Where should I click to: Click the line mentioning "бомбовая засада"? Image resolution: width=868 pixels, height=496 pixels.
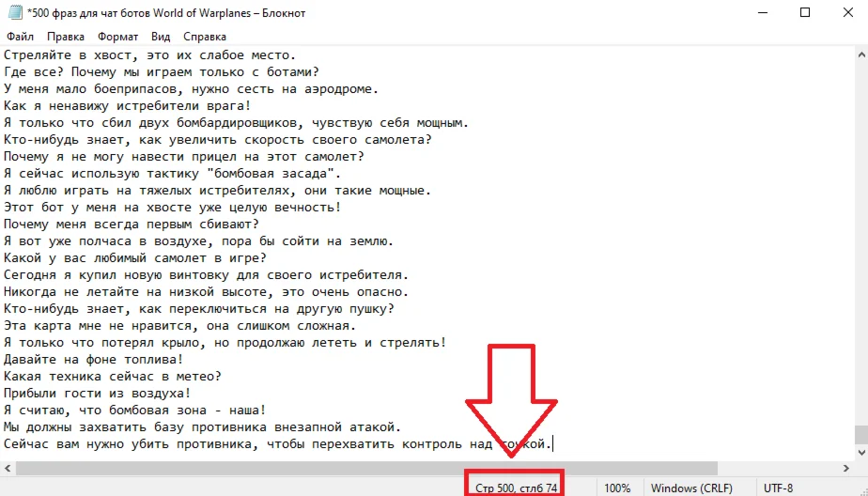coord(172,173)
